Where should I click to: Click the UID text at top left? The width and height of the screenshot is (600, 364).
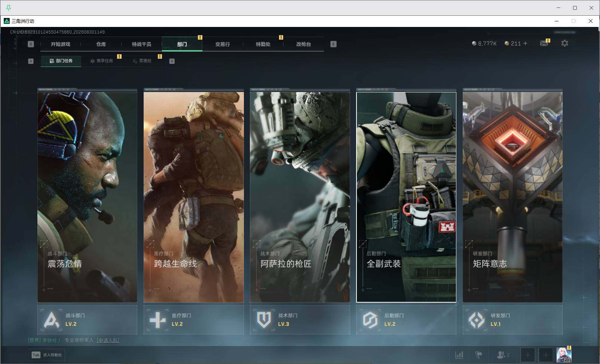point(57,32)
